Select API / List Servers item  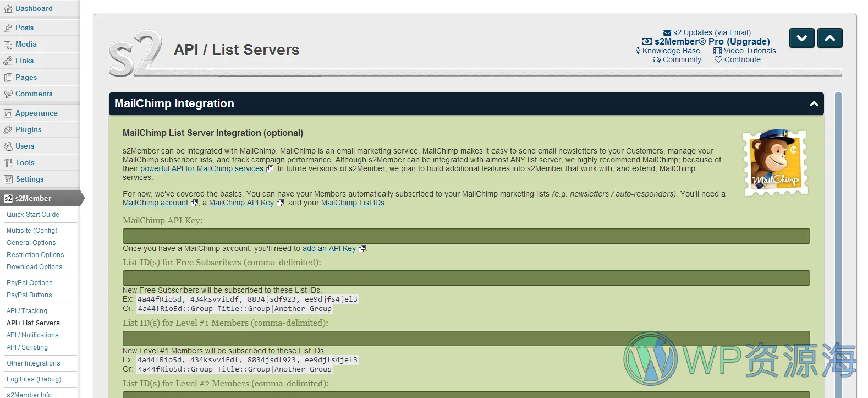point(33,323)
